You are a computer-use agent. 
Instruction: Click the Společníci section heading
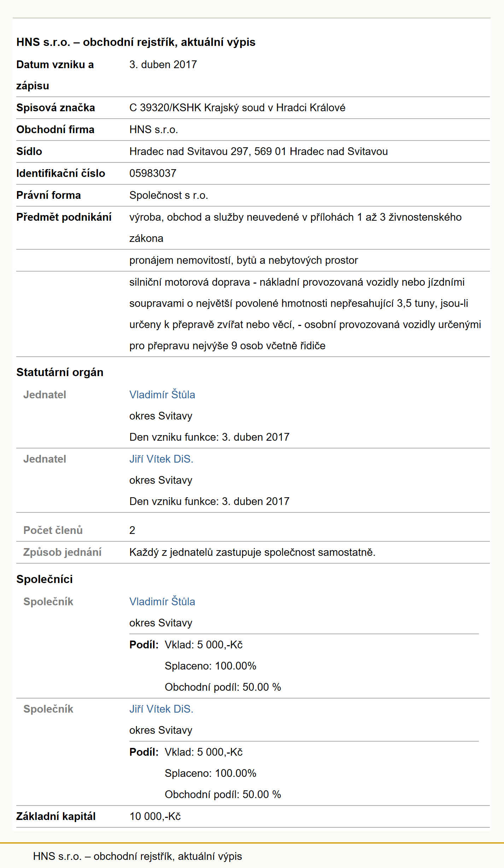click(x=45, y=579)
